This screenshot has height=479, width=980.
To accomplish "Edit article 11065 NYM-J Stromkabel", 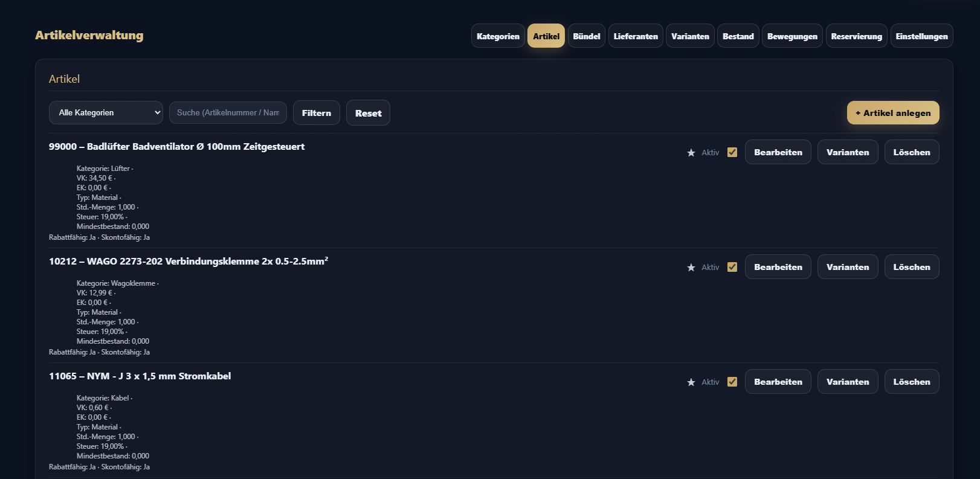I will click(778, 382).
